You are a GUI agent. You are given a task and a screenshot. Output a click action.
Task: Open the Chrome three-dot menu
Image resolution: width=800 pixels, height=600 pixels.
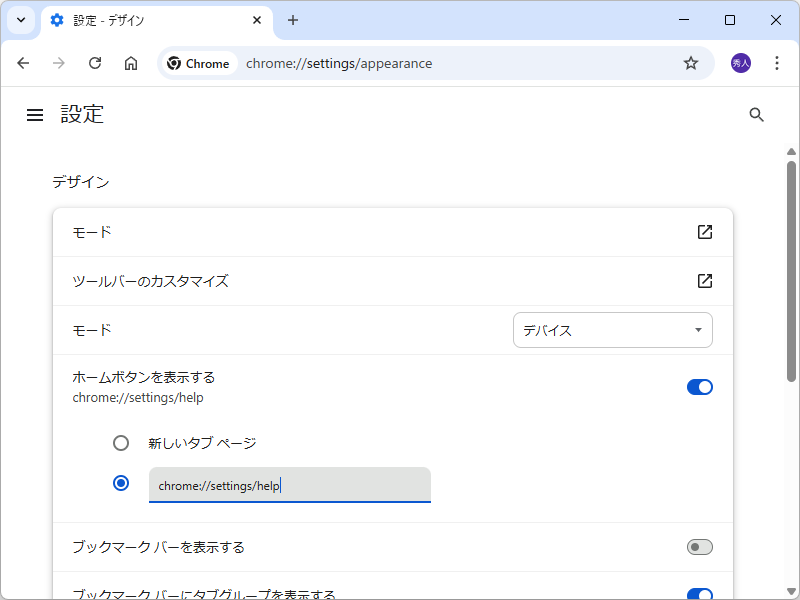click(x=777, y=62)
